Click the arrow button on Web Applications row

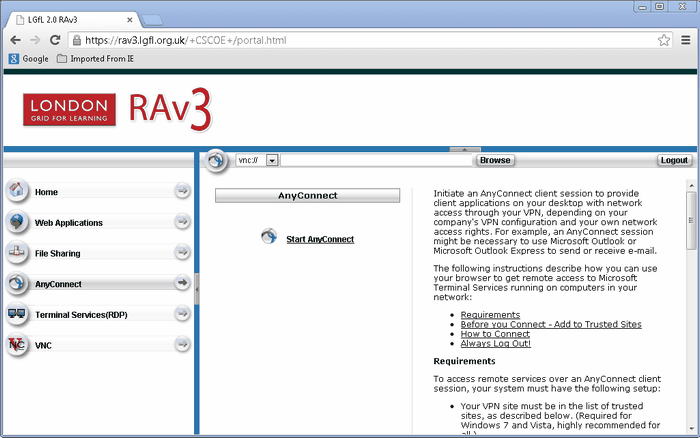(182, 221)
